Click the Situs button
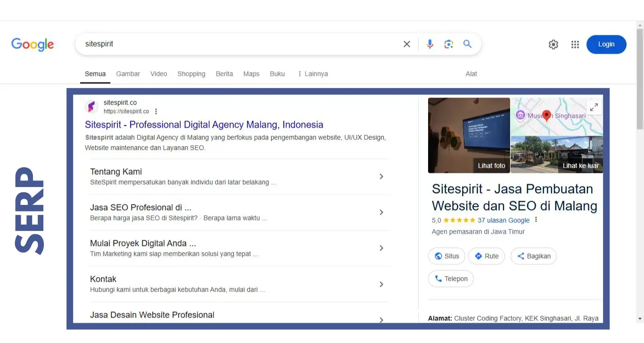The image size is (644, 343). coord(446,256)
